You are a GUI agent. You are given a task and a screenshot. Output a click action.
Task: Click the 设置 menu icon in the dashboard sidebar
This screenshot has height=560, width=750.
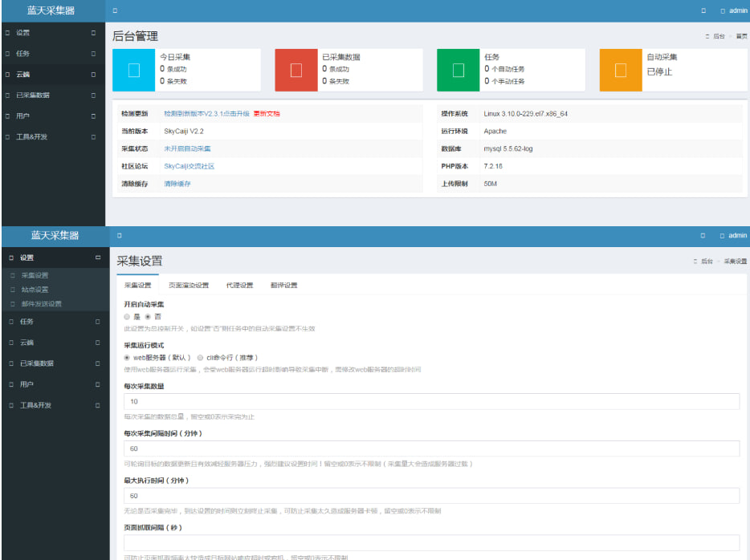coord(7,33)
